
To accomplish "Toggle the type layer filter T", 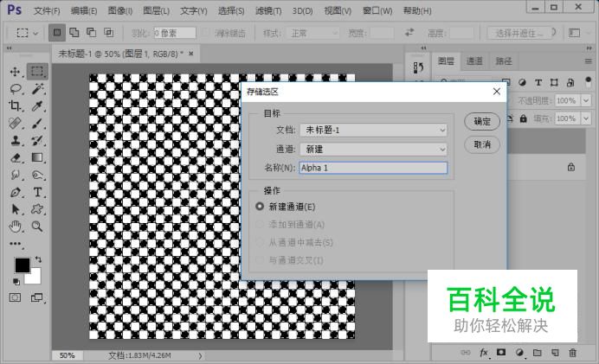I will click(538, 82).
